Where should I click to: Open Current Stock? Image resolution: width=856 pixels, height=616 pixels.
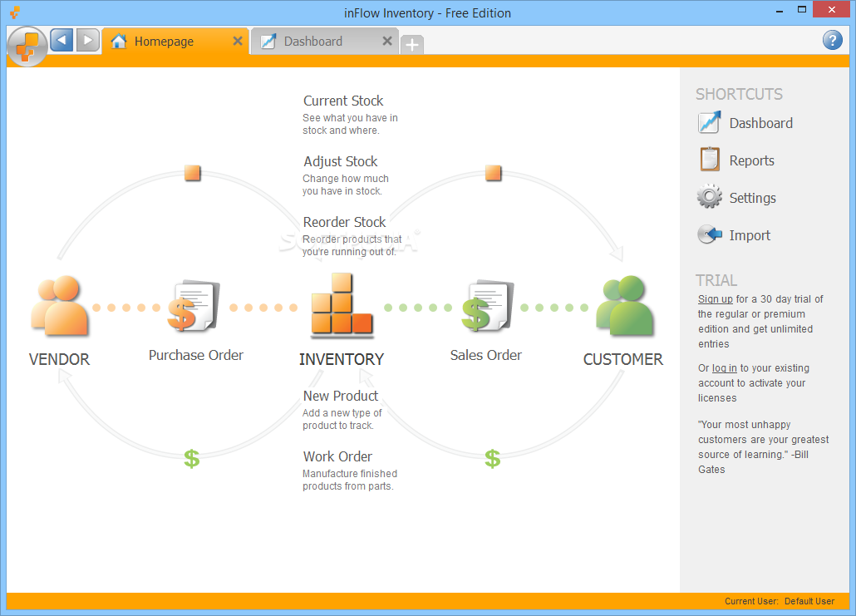pos(343,101)
